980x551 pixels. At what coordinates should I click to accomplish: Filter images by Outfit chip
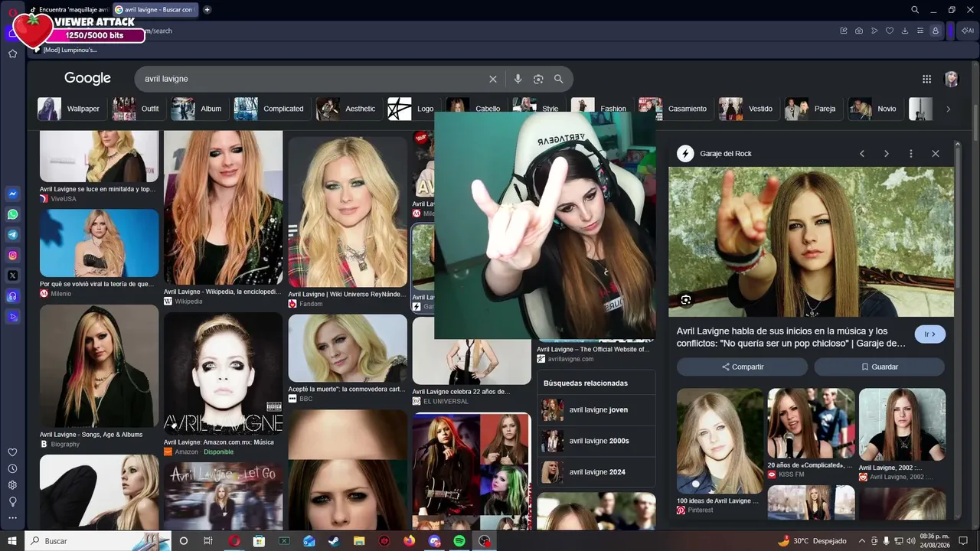pyautogui.click(x=136, y=109)
